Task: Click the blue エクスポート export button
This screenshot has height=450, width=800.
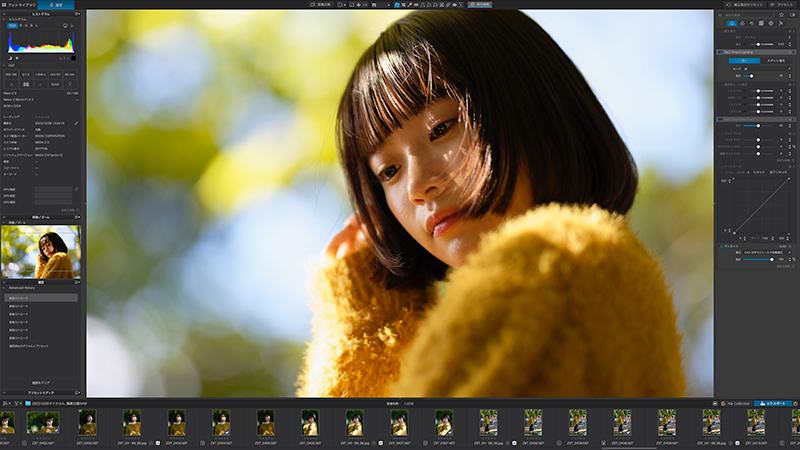Action: tap(772, 403)
